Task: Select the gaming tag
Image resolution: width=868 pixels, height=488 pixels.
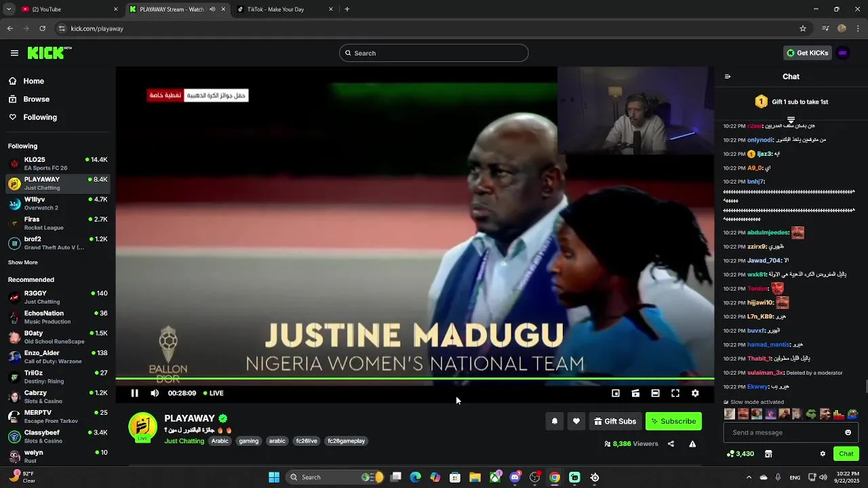Action: point(249,441)
